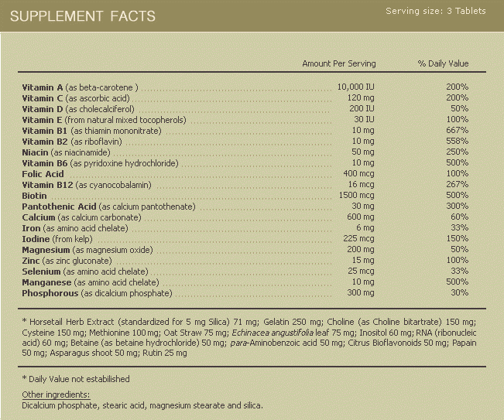Select 'Iodine (from kelp)' label

[57, 239]
